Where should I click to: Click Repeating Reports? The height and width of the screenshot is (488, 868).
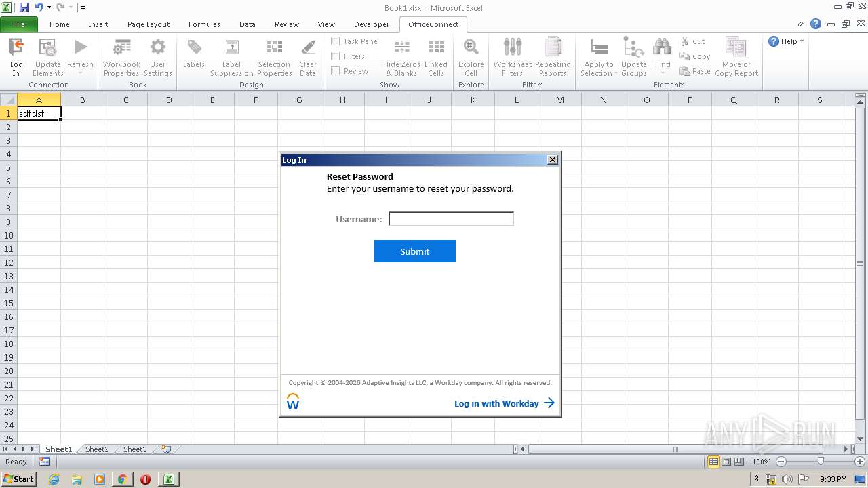(553, 57)
